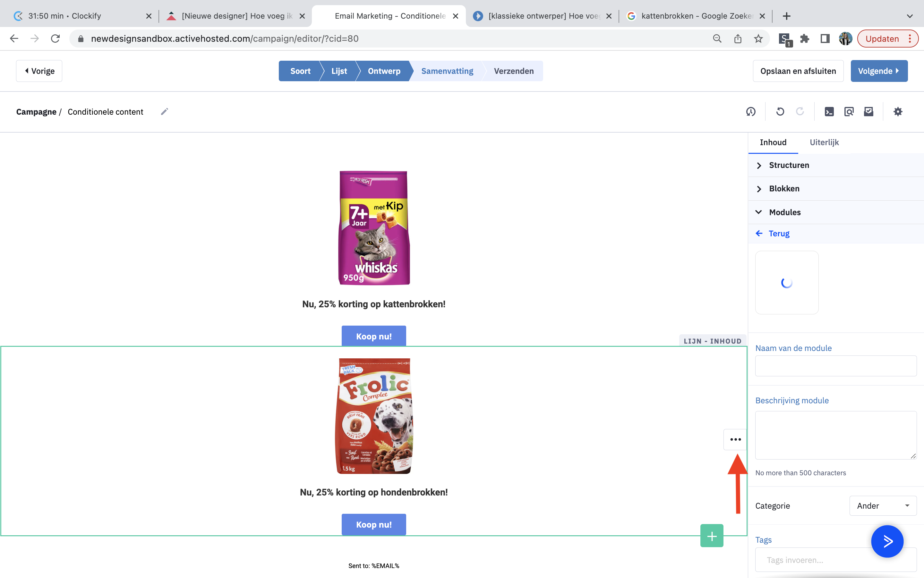Click the browser back arrow
This screenshot has height=578, width=924.
point(14,39)
